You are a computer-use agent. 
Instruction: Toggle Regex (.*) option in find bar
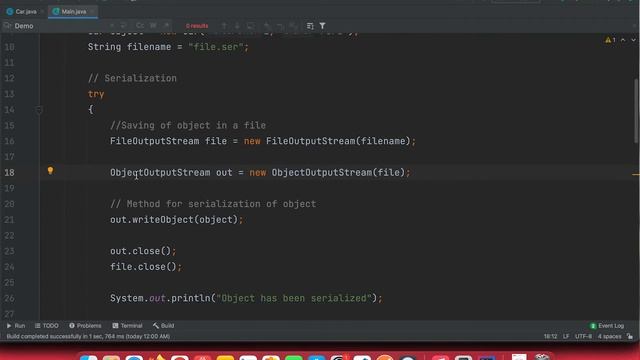(x=167, y=26)
